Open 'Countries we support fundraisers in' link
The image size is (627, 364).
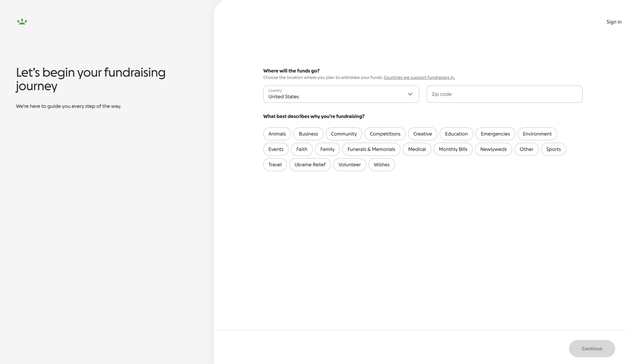[x=419, y=78]
